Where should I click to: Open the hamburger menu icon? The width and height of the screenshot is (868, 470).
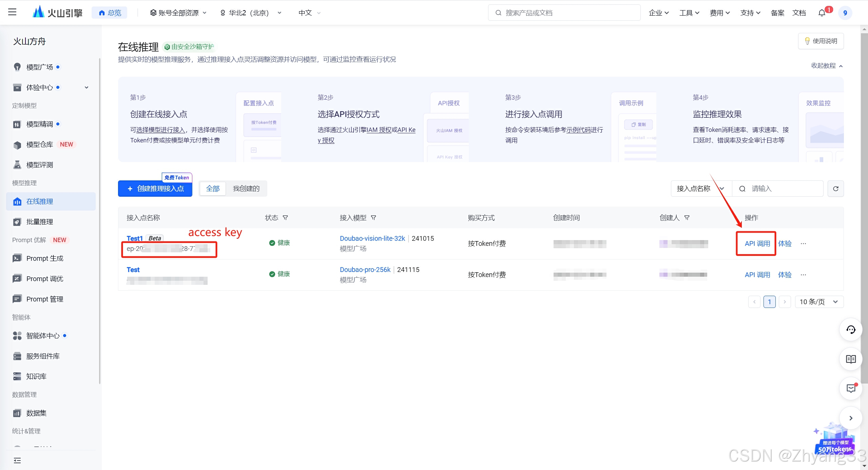pyautogui.click(x=12, y=13)
